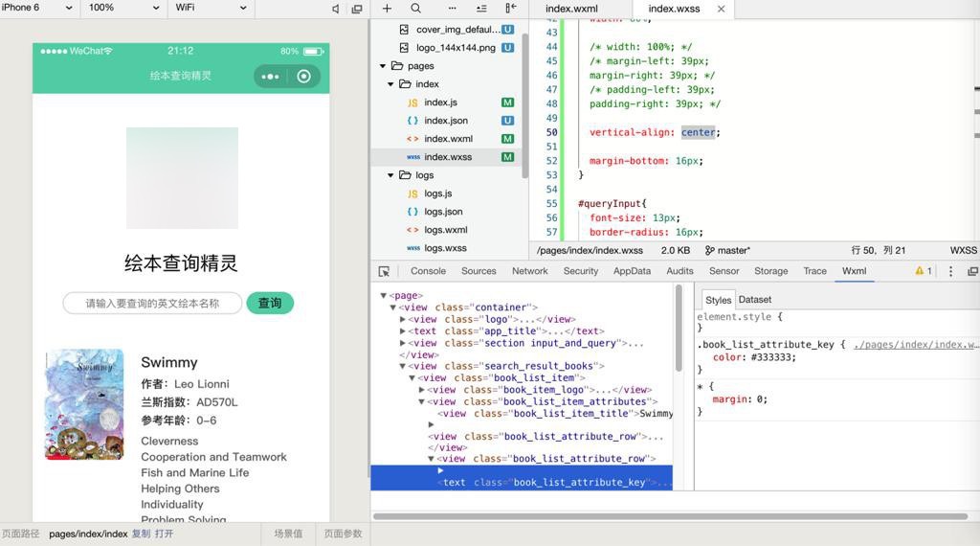
Task: Click the book name search input field
Action: click(152, 304)
